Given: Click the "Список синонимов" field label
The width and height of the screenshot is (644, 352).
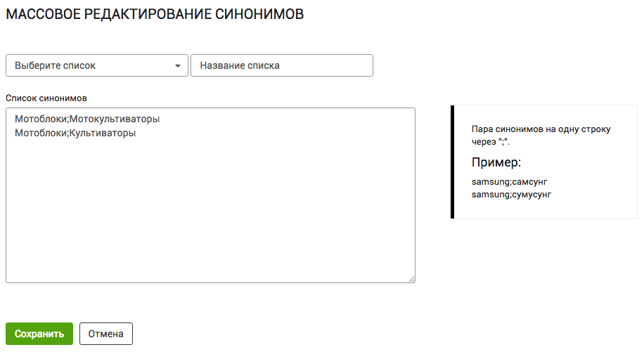Looking at the screenshot, I should pos(46,98).
